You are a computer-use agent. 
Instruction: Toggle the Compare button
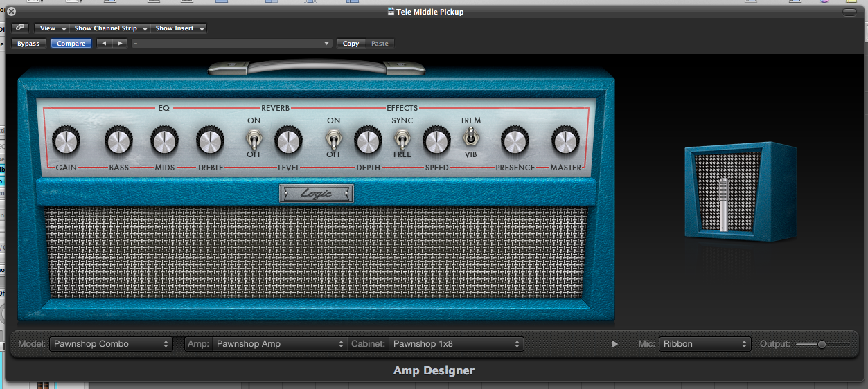pos(71,44)
